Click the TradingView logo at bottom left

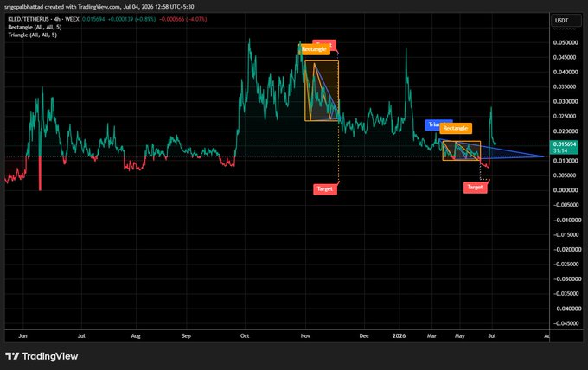(x=42, y=356)
